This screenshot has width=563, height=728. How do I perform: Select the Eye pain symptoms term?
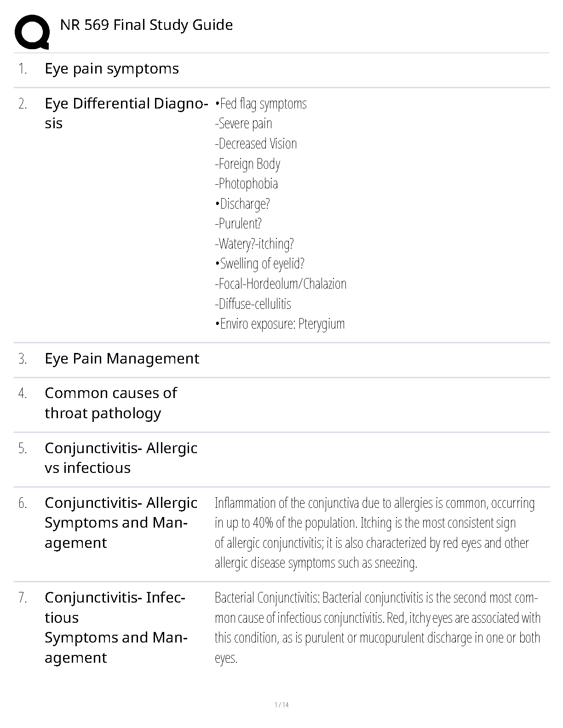tap(112, 69)
